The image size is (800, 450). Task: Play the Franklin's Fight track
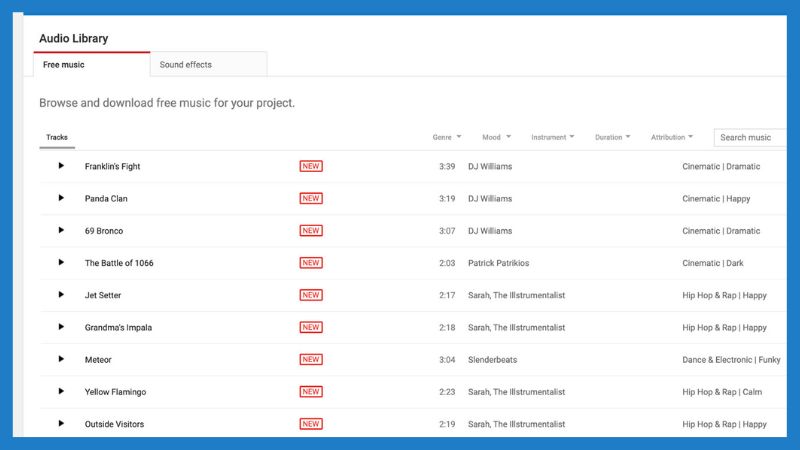pyautogui.click(x=61, y=166)
